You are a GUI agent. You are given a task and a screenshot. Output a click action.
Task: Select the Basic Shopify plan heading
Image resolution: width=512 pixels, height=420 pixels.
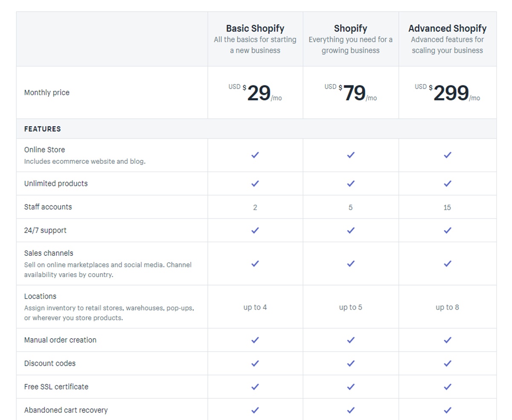click(255, 29)
